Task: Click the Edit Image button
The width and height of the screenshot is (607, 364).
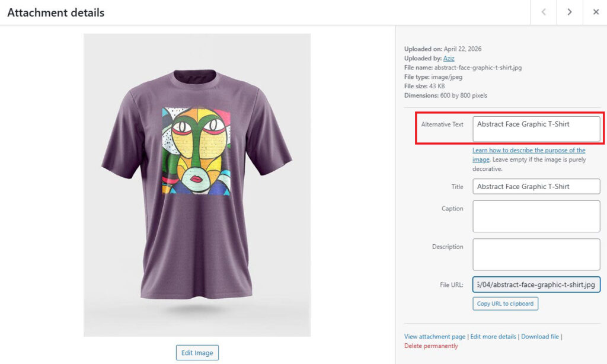Action: point(197,352)
